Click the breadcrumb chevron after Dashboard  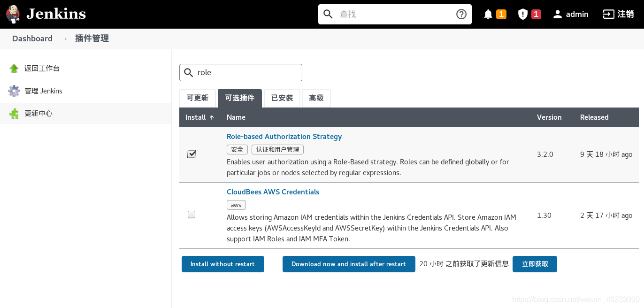pyautogui.click(x=65, y=38)
